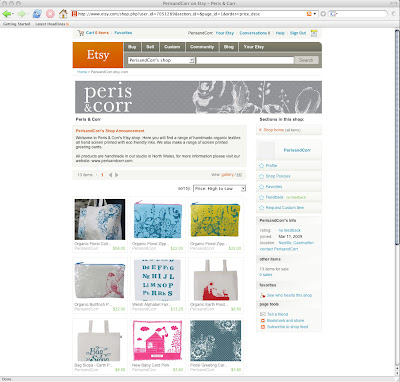This screenshot has height=382, width=400.
Task: Click the star icon beside Shop Policies
Action: coord(262,176)
